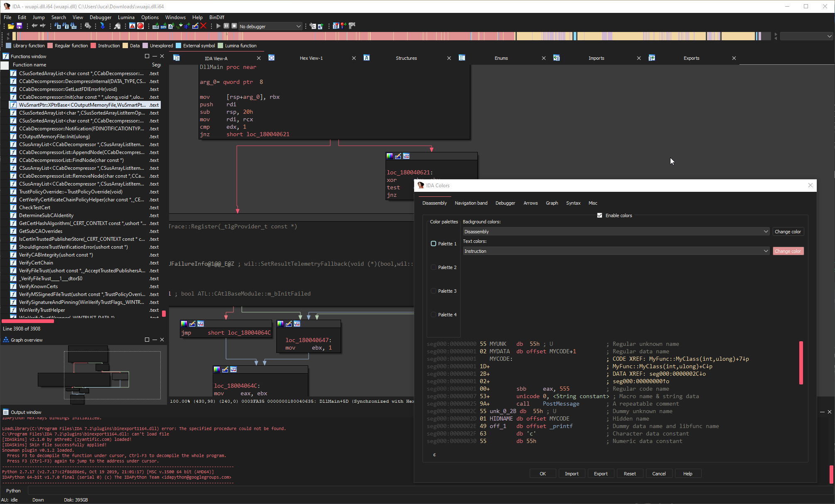Enable the Palette 1 checkbox
The height and width of the screenshot is (504, 835).
433,244
